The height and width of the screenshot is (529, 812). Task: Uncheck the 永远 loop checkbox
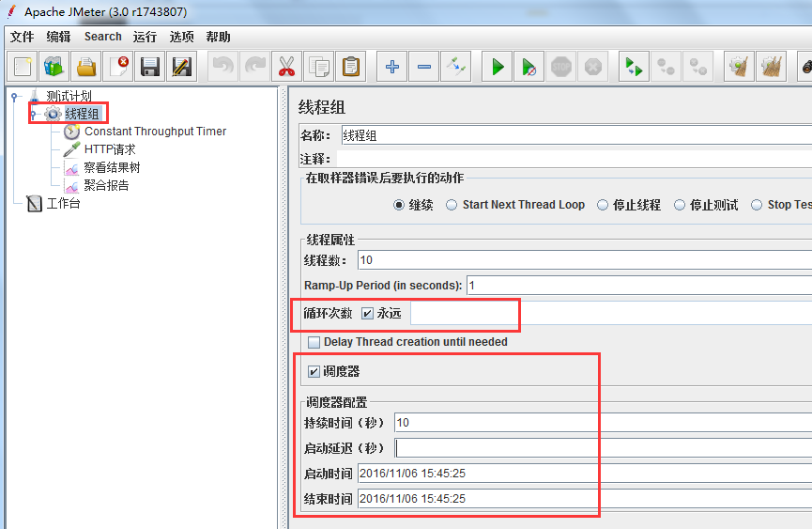point(367,314)
